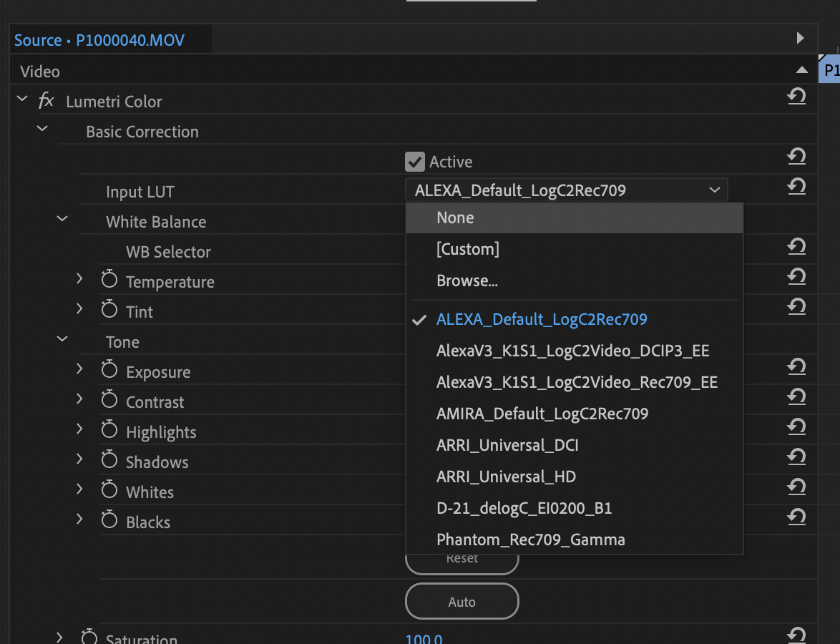Click the blue Saturation value 100.0
This screenshot has height=644, width=840.
click(424, 638)
